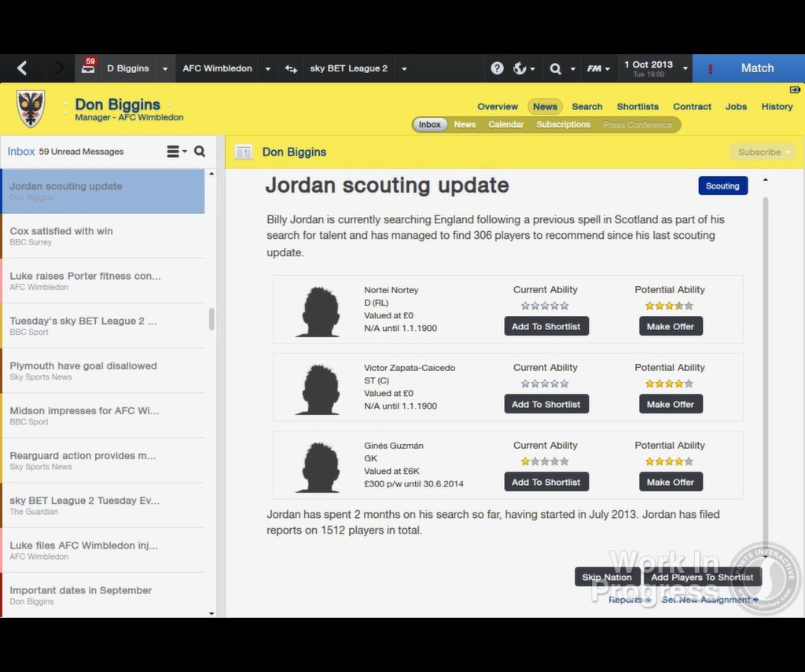This screenshot has height=672, width=805.
Task: Expand sky BET League 2 dropdown arrow
Action: tap(404, 69)
